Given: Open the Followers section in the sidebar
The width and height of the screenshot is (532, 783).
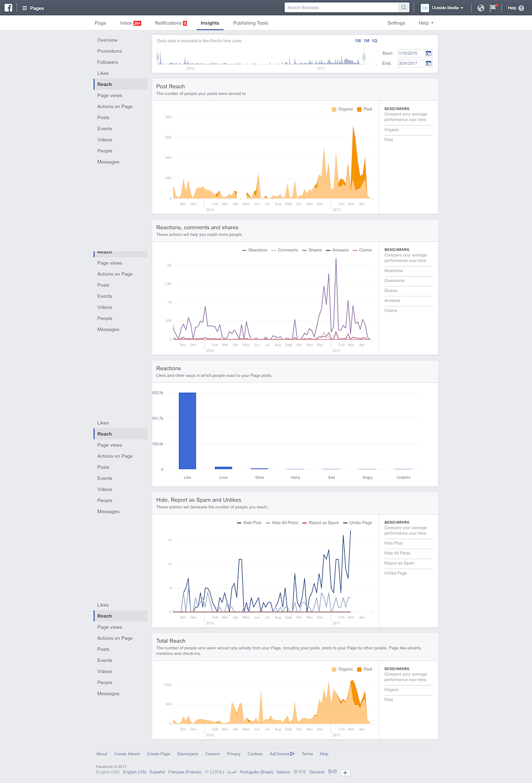Looking at the screenshot, I should pyautogui.click(x=108, y=62).
